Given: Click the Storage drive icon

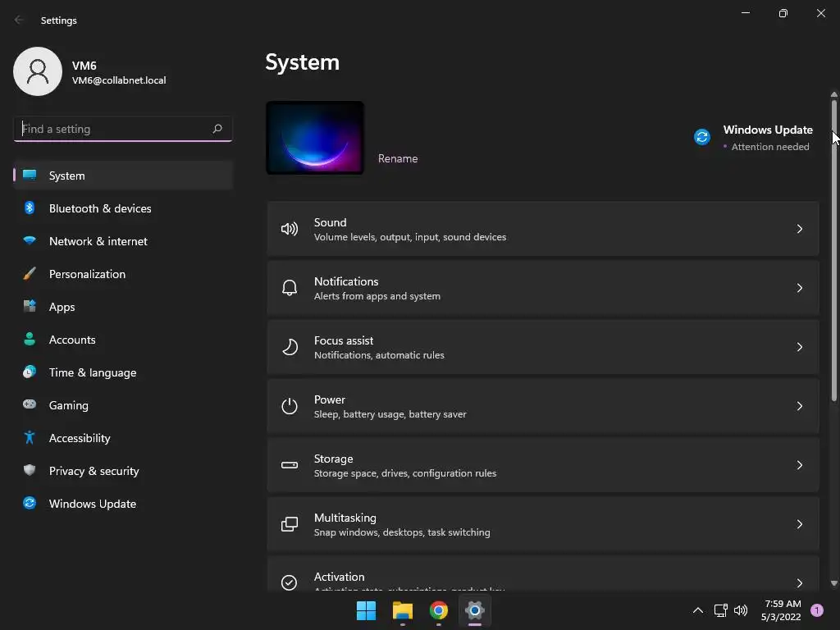Looking at the screenshot, I should pyautogui.click(x=290, y=465).
